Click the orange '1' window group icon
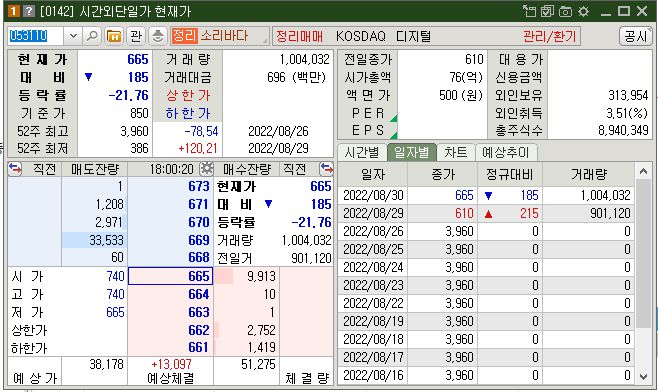This screenshot has height=392, width=658. click(14, 10)
